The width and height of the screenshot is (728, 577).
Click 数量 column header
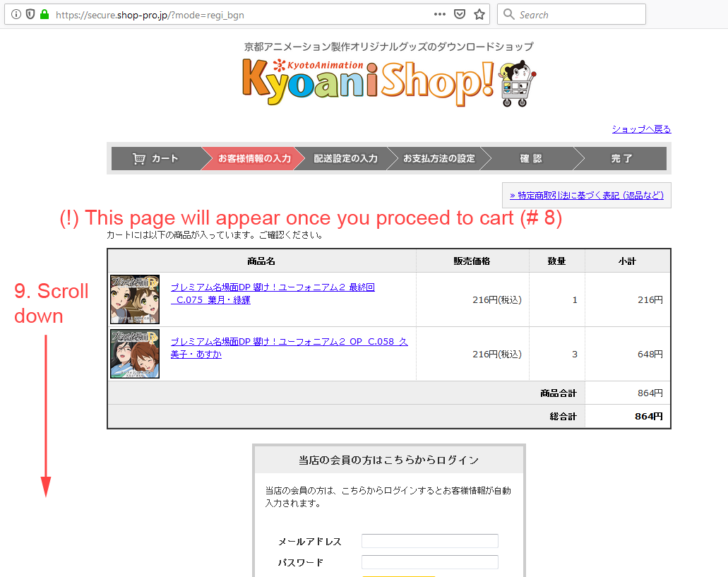pyautogui.click(x=556, y=261)
